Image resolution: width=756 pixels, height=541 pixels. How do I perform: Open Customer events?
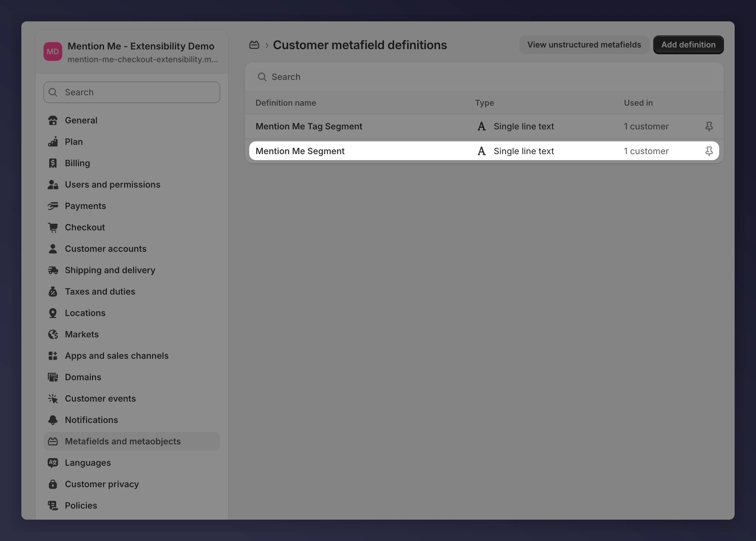click(x=132, y=399)
